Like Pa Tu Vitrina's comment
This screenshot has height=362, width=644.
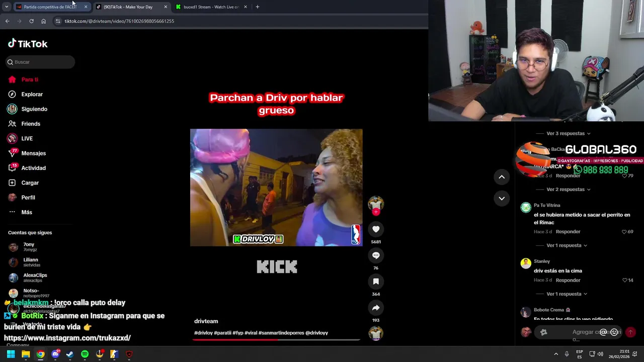coord(624,232)
